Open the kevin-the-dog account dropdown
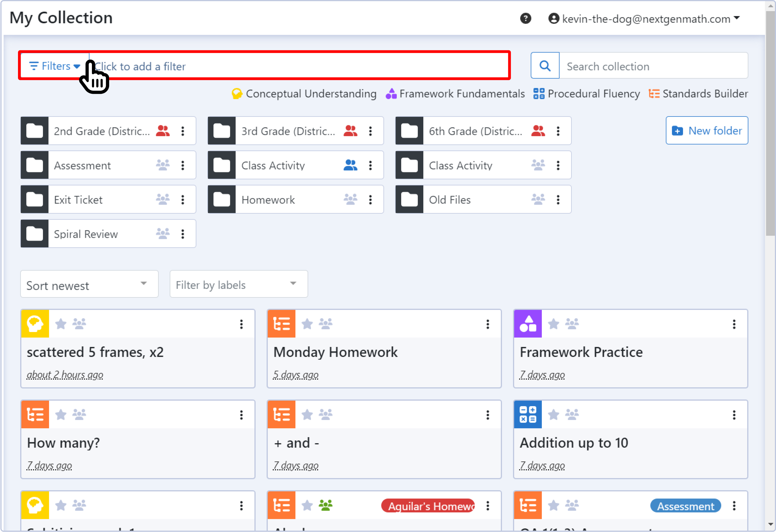776x532 pixels. tap(644, 19)
